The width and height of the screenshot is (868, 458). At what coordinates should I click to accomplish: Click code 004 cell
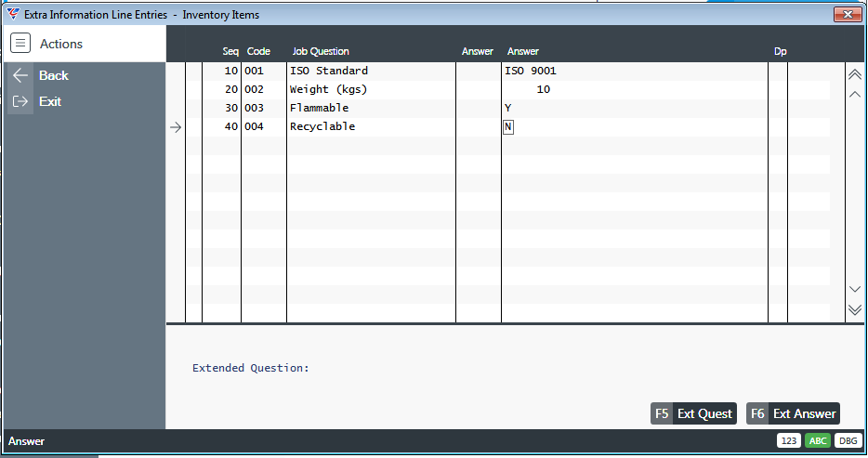tap(254, 126)
